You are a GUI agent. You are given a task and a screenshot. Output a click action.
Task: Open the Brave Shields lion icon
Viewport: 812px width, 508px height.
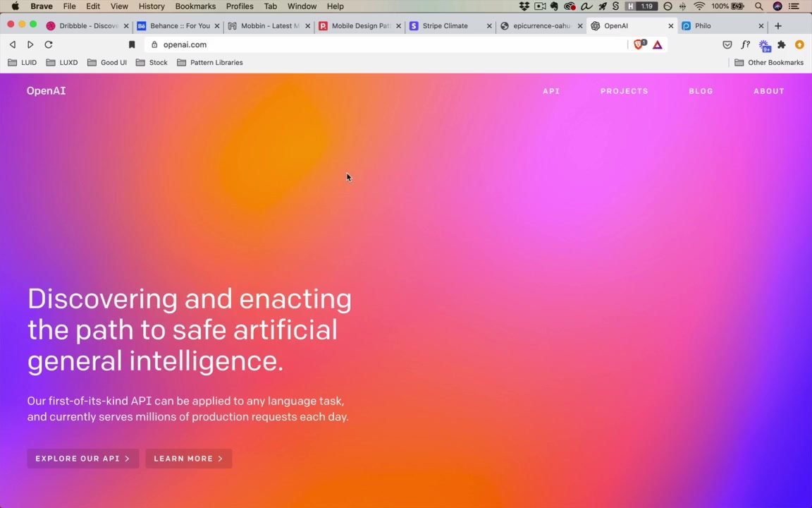coord(639,44)
